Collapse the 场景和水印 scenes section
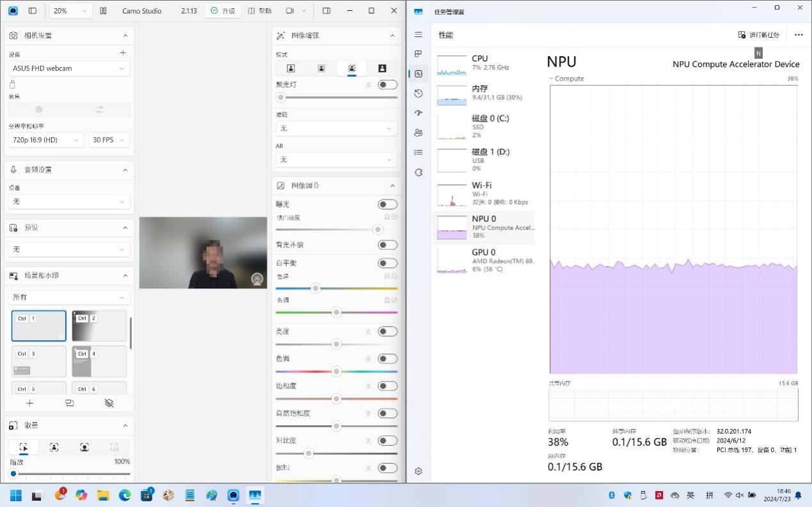This screenshot has width=812, height=507. [x=125, y=276]
